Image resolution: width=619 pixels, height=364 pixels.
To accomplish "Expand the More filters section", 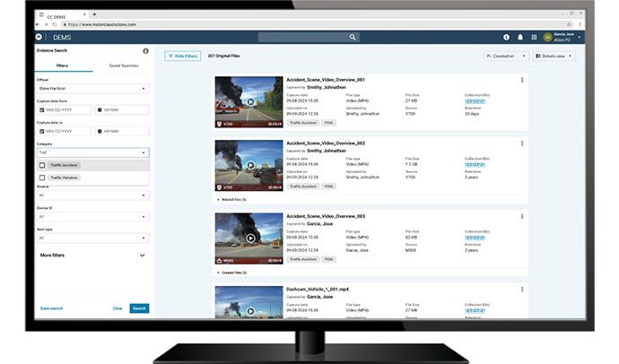I will pos(142,256).
